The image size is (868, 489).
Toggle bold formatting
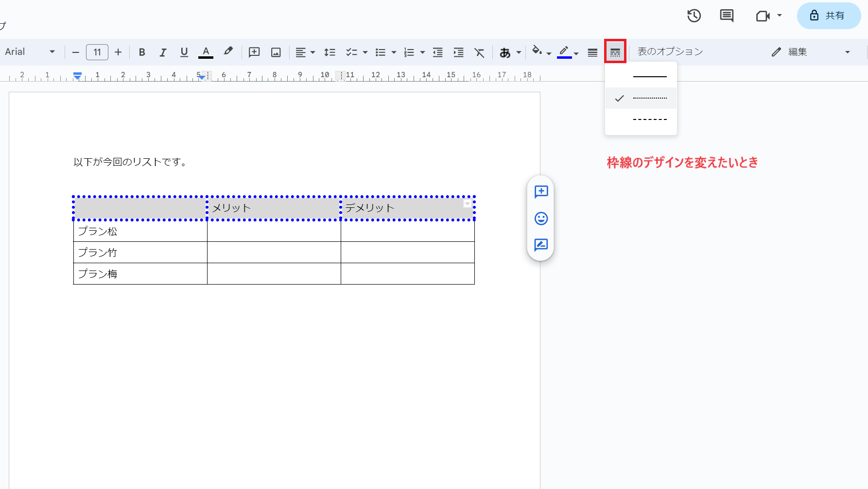point(142,52)
